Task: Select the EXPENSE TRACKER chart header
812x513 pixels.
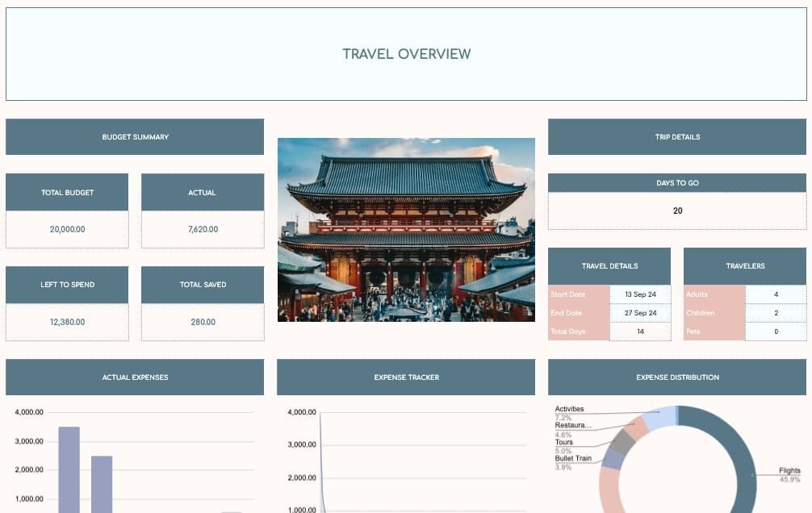Action: pyautogui.click(x=406, y=377)
